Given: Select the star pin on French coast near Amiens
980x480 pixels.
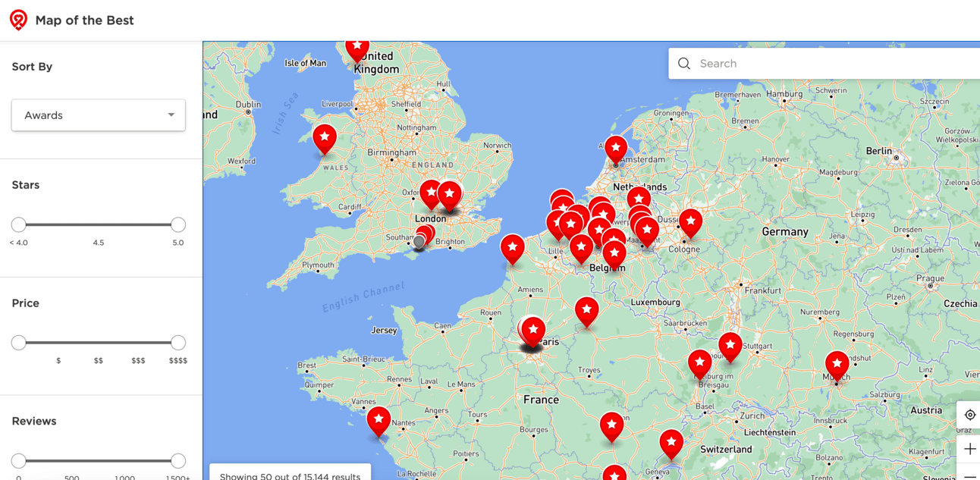Looking at the screenshot, I should click(513, 248).
